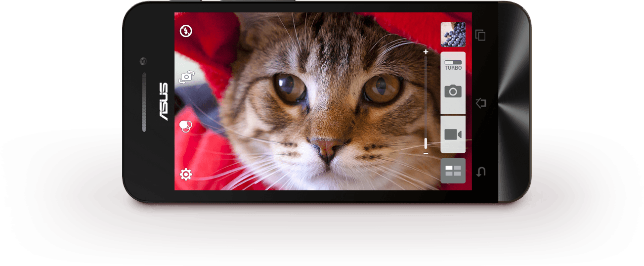
Task: Tap the Android back arrow button
Action: 480,172
